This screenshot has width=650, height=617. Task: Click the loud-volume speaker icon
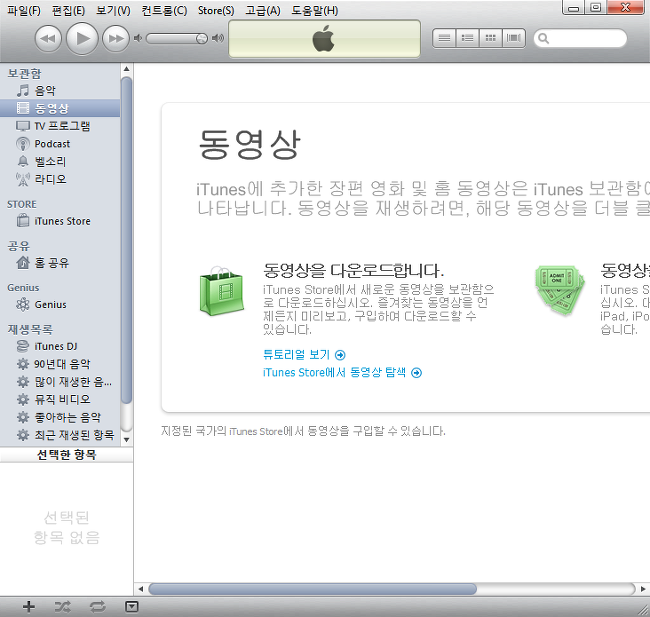click(218, 39)
